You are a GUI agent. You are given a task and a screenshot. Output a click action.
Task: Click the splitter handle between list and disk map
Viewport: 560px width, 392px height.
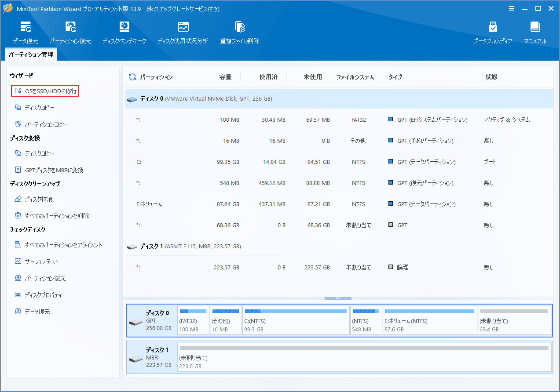click(338, 298)
